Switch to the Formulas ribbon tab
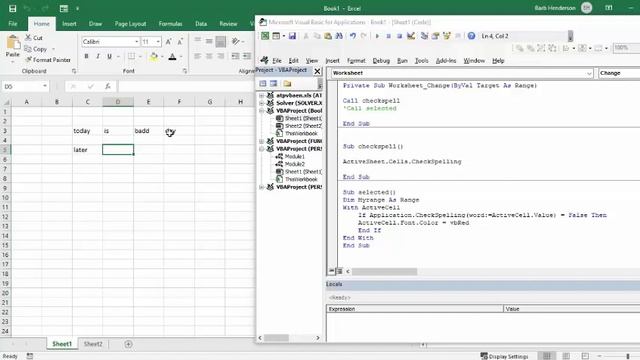The height and width of the screenshot is (360, 640). pos(170,24)
